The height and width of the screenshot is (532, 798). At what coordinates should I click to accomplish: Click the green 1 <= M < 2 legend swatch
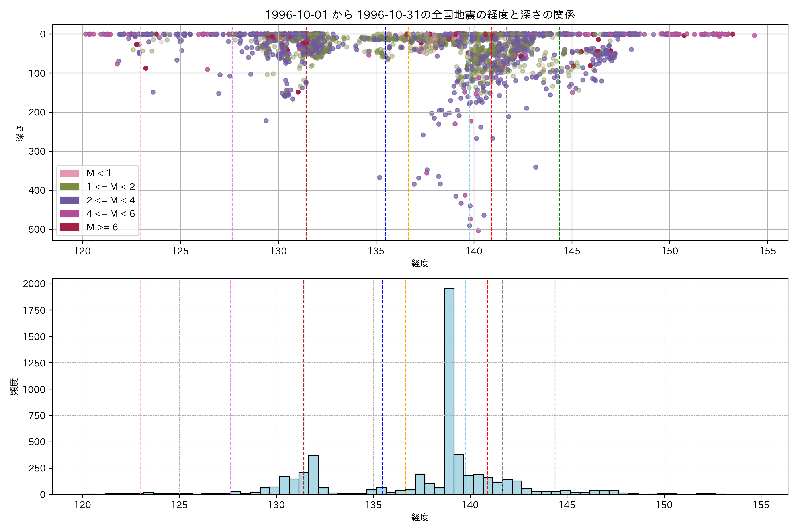click(x=70, y=187)
